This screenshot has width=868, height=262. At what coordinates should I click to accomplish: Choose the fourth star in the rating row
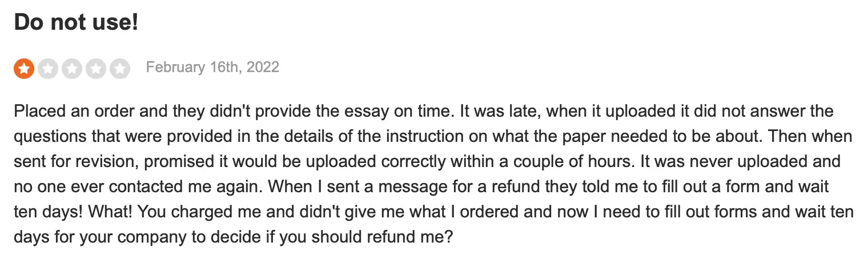pos(96,69)
